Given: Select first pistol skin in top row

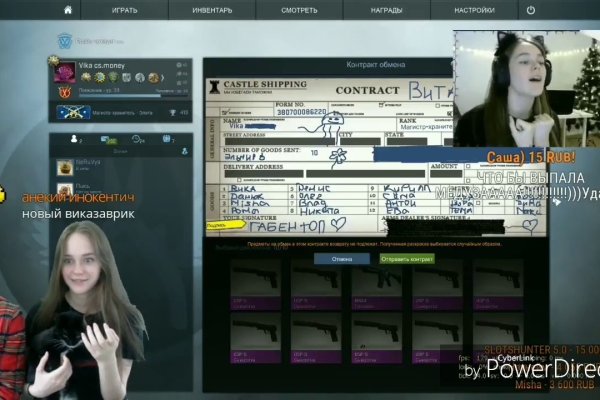Looking at the screenshot, I should pos(255,279).
